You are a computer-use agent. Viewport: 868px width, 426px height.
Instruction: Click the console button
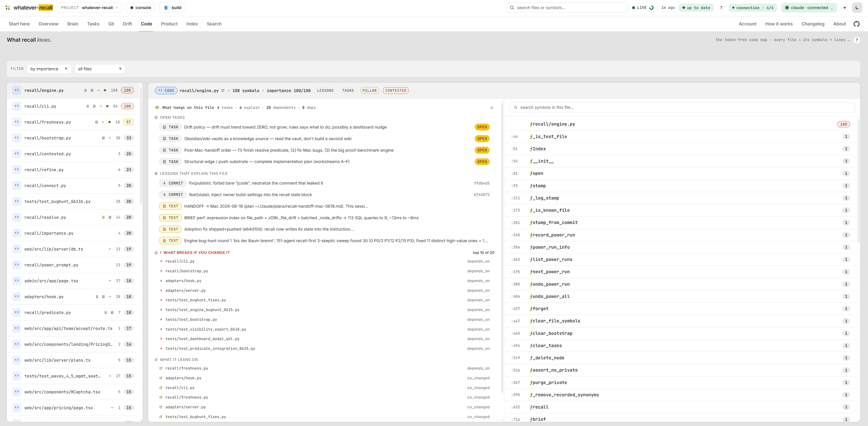(140, 8)
